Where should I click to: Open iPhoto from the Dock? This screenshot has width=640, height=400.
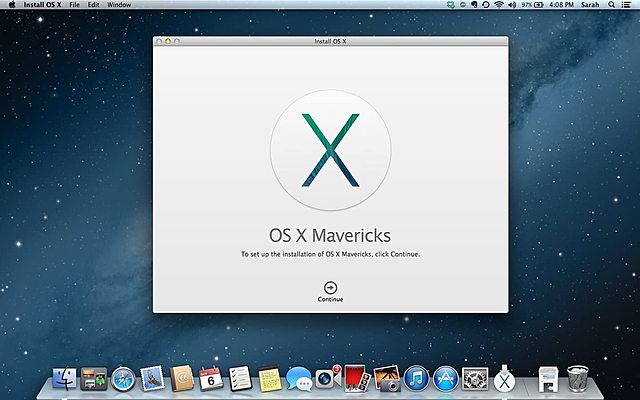pyautogui.click(x=387, y=378)
